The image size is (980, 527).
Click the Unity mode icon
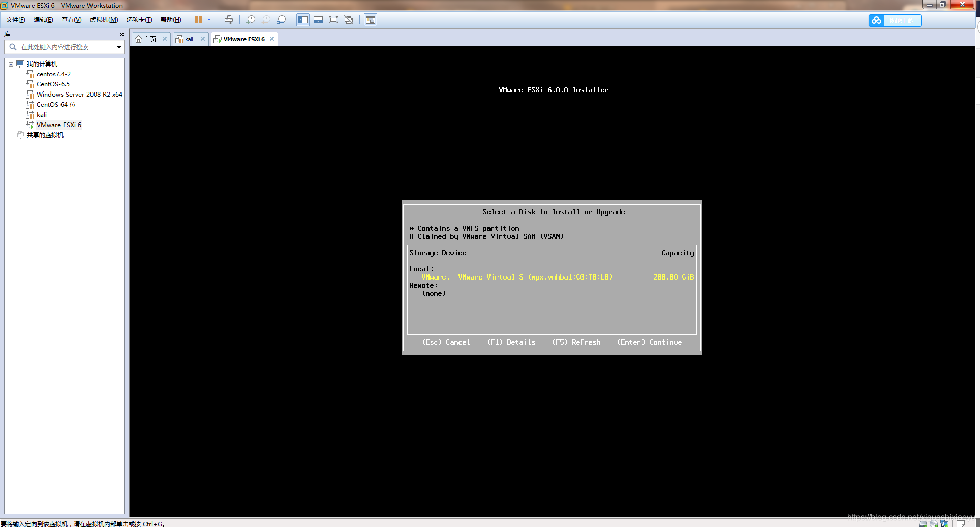click(x=349, y=20)
